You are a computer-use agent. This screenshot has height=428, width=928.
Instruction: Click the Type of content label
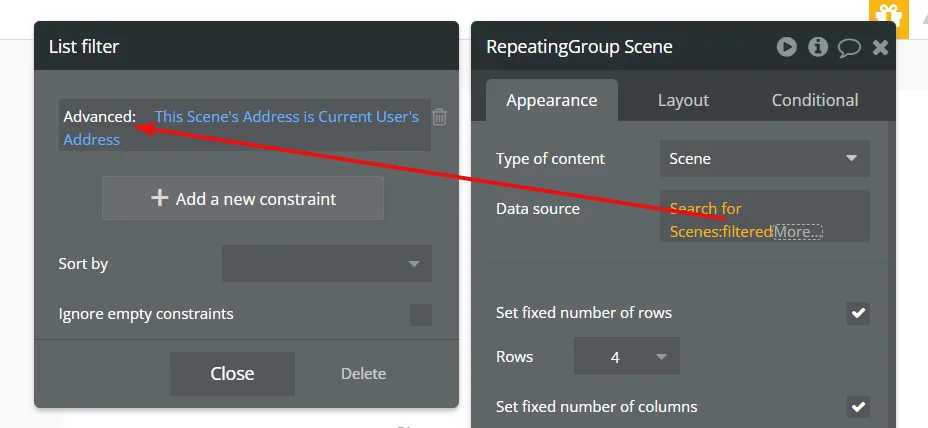click(550, 159)
